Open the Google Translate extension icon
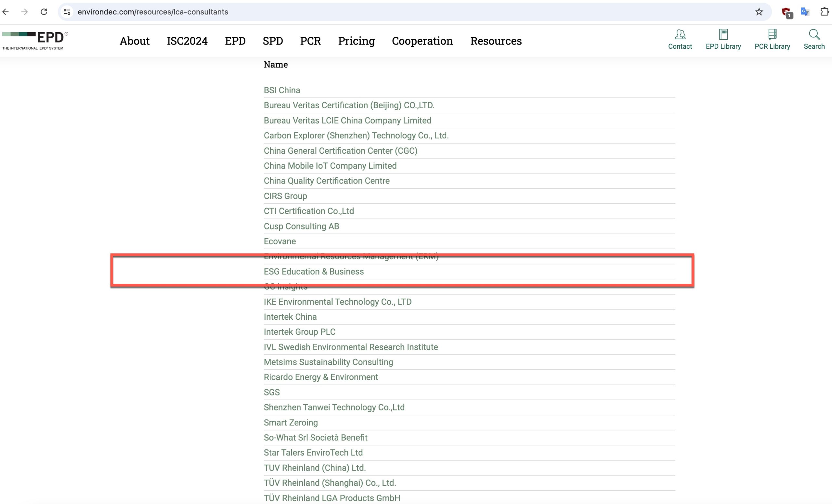The width and height of the screenshot is (832, 504). tap(805, 12)
